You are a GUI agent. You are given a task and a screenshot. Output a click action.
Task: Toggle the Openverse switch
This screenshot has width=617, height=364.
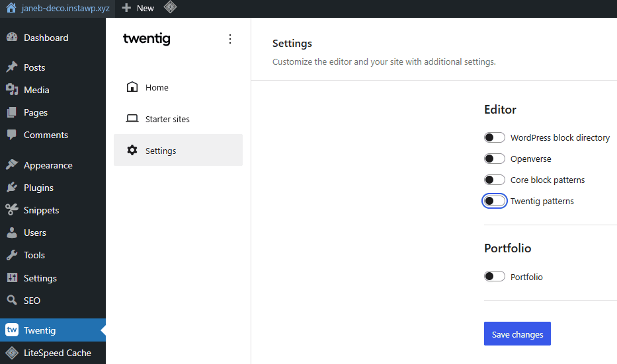[x=495, y=159]
